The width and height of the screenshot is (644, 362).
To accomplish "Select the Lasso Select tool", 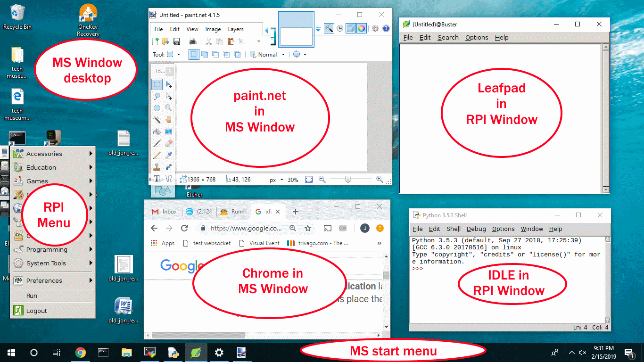I will tap(157, 96).
